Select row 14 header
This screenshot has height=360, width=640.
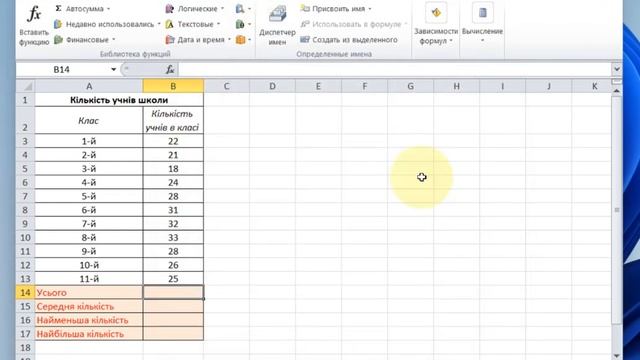pos(25,293)
